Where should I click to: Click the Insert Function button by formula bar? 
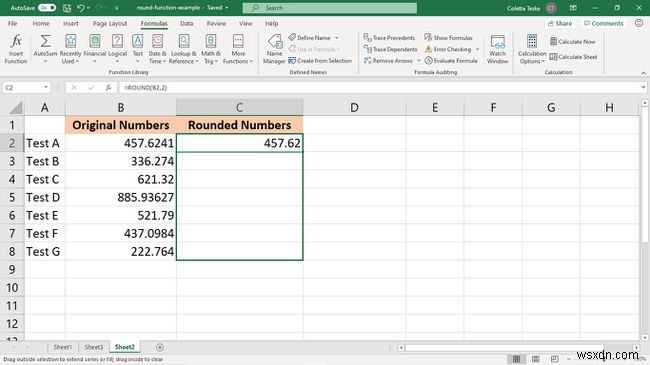tap(108, 88)
